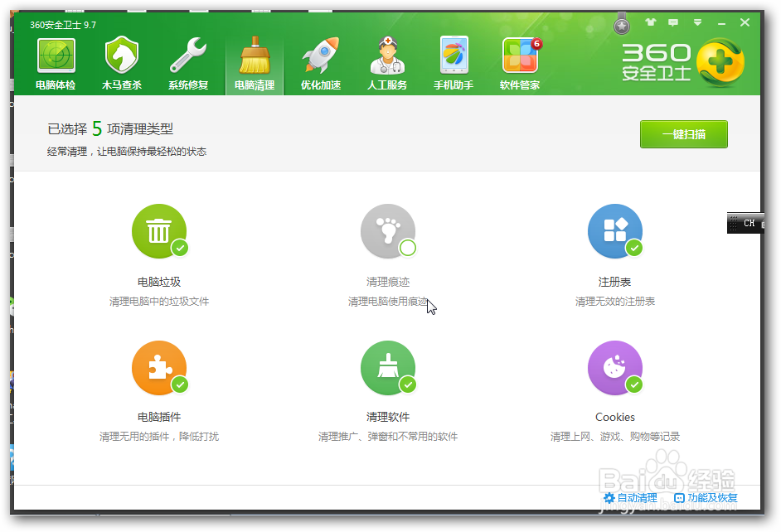Open 自动清理 auto-clean settings link
This screenshot has width=781, height=532.
[x=631, y=498]
